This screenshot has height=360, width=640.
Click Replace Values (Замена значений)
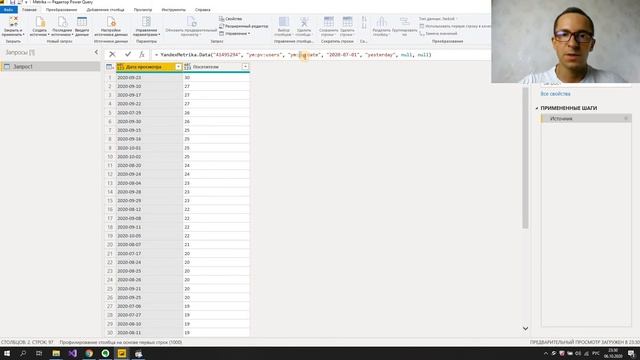tap(439, 33)
